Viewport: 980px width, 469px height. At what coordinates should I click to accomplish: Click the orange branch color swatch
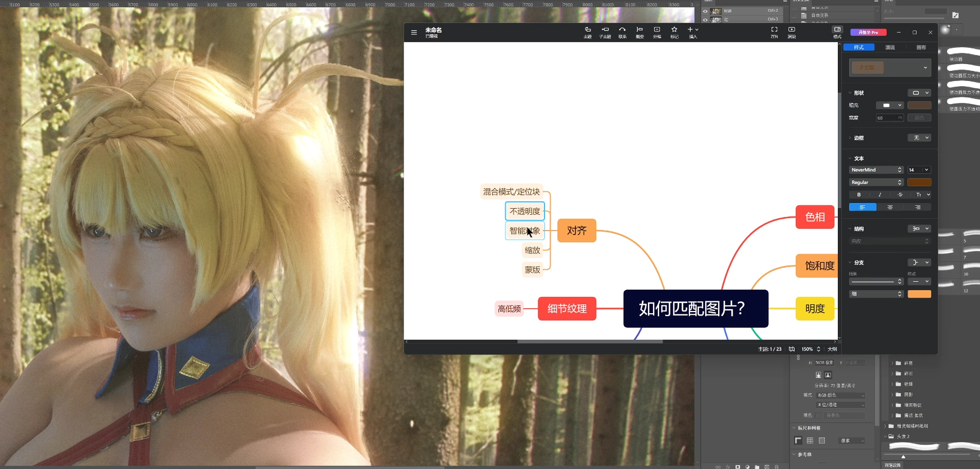pyautogui.click(x=919, y=294)
